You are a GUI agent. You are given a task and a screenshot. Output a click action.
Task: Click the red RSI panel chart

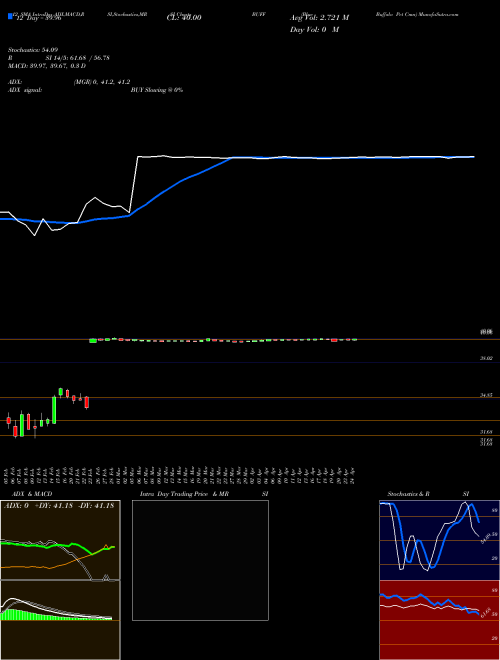pos(439,620)
